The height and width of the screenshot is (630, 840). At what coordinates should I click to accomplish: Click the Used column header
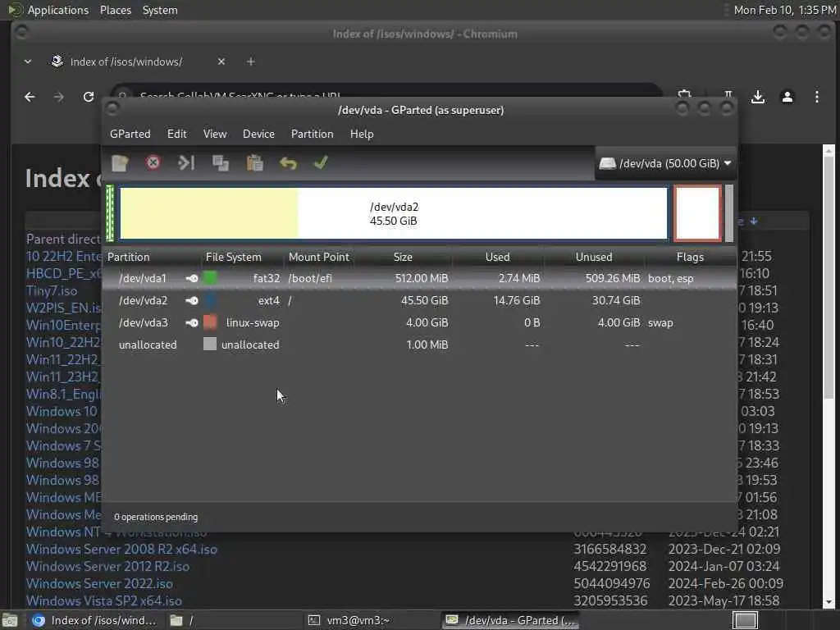point(498,257)
